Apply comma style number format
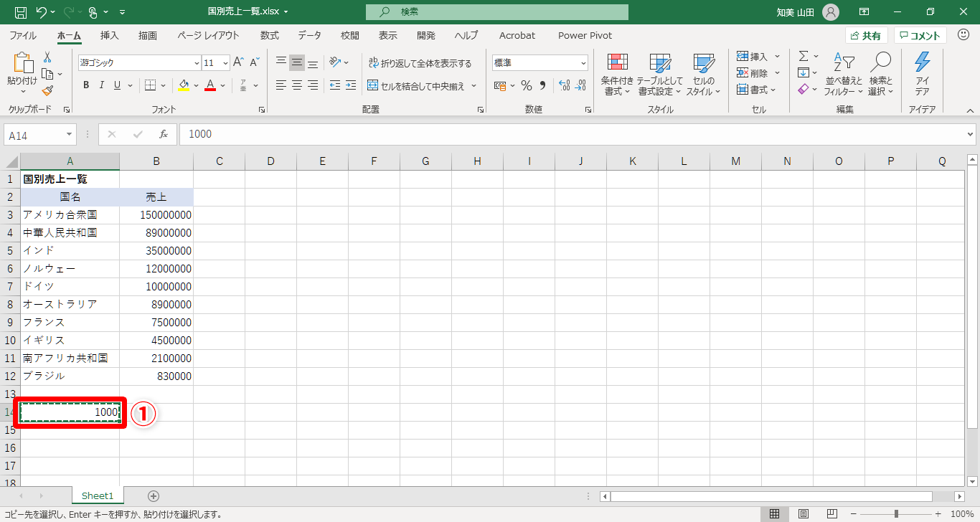Image resolution: width=980 pixels, height=522 pixels. point(542,85)
